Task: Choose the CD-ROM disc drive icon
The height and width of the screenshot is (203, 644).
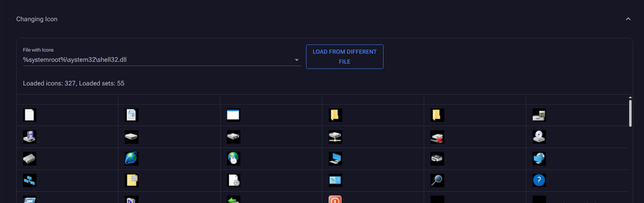Action: pyautogui.click(x=539, y=137)
